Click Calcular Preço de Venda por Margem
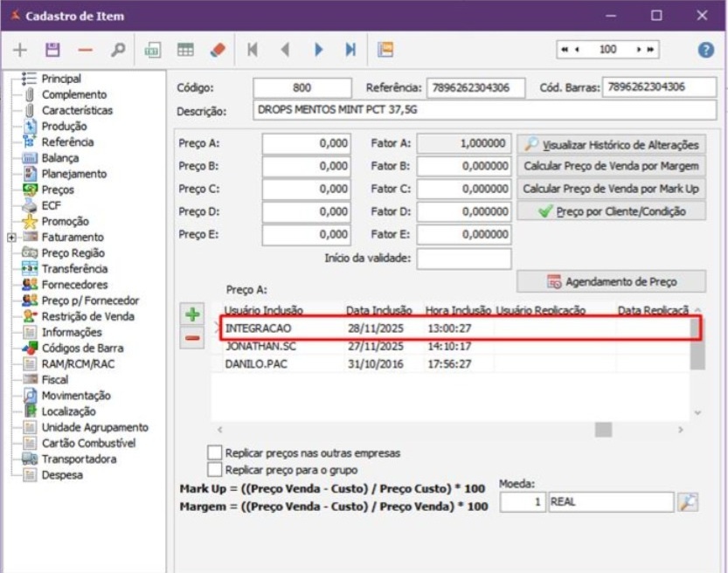This screenshot has width=728, height=573. [x=612, y=166]
